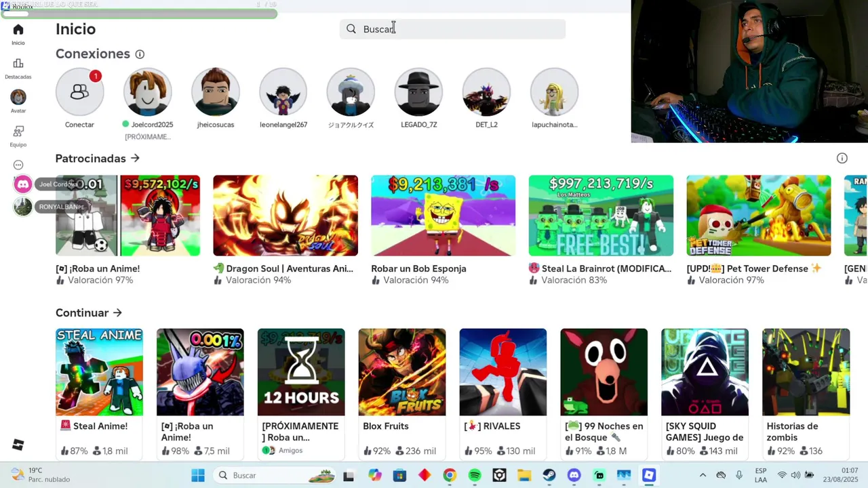Viewport: 868px width, 488px height.
Task: Open Google Chrome from the taskbar
Action: point(450,476)
